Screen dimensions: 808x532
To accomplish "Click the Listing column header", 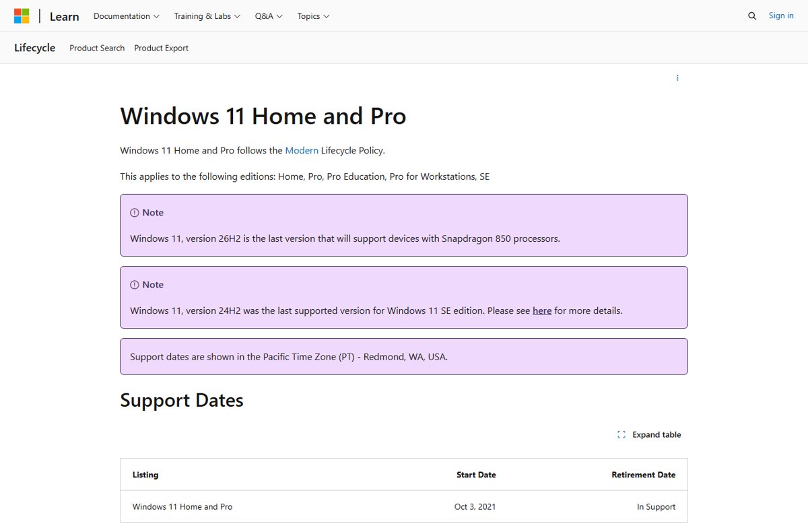I will tap(145, 475).
